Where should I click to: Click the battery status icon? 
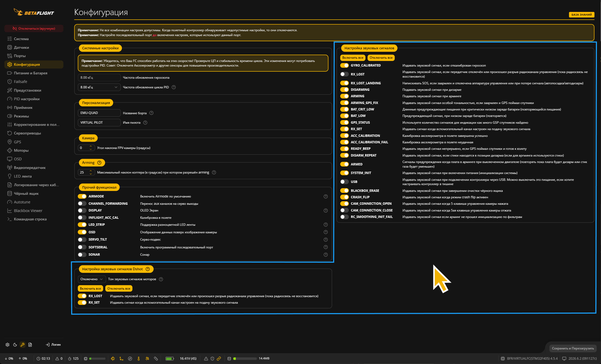click(170, 359)
